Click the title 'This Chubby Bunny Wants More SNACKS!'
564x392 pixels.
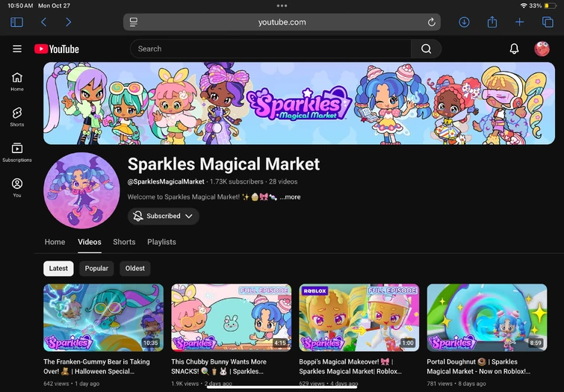[x=219, y=367]
